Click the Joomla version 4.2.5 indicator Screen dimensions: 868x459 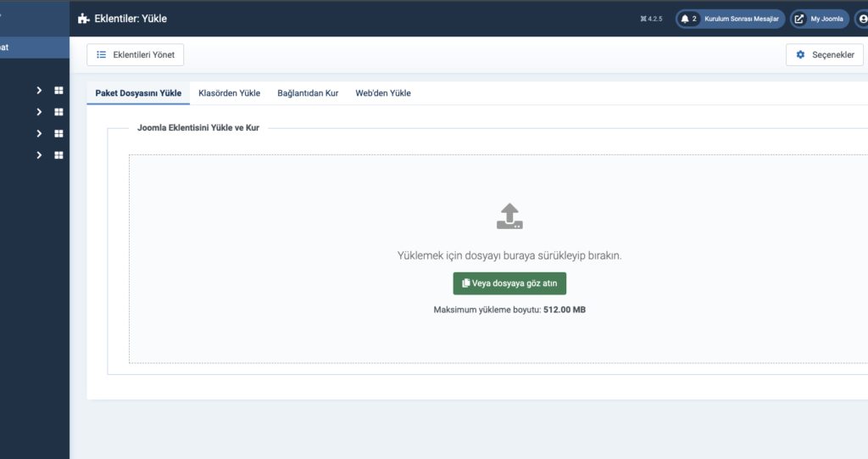651,19
